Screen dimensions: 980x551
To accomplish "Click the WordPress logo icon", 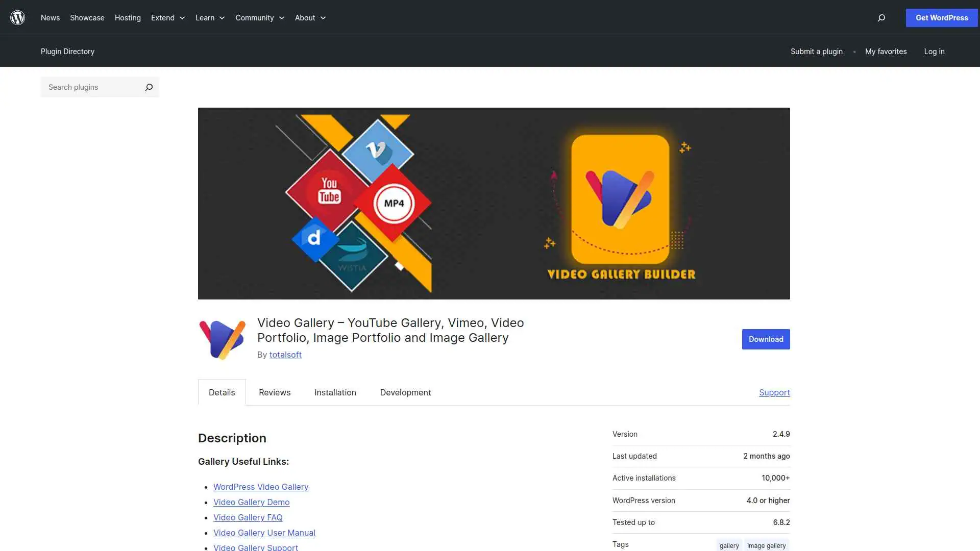I will [x=17, y=18].
